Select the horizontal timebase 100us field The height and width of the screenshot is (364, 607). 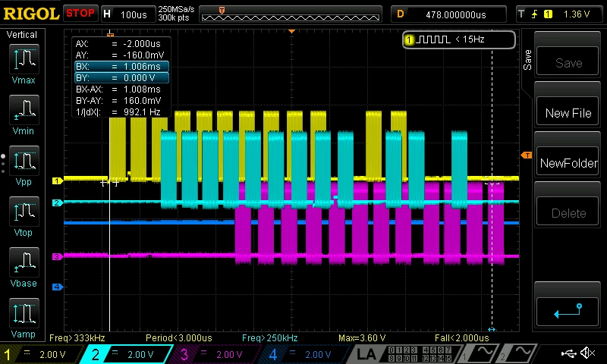pos(127,14)
